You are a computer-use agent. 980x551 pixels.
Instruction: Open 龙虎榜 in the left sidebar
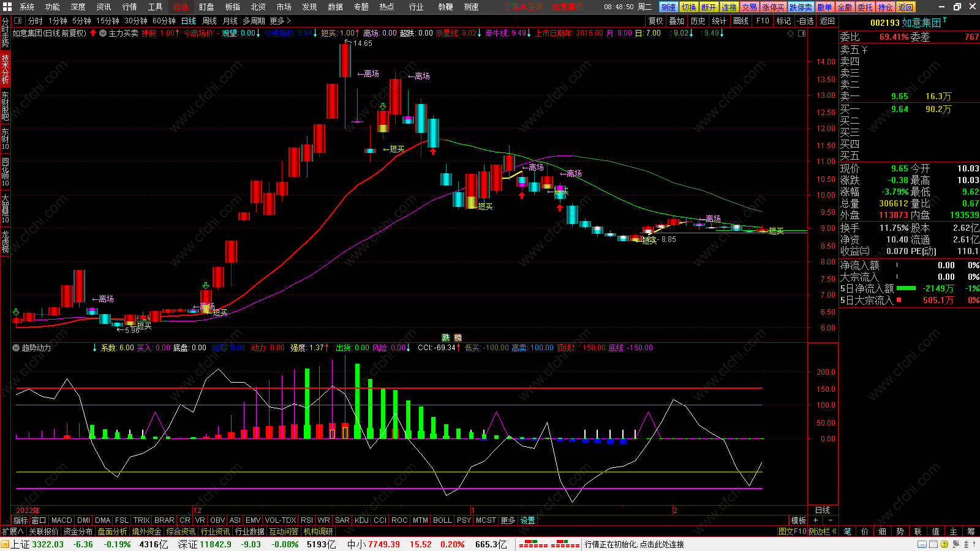(5, 242)
